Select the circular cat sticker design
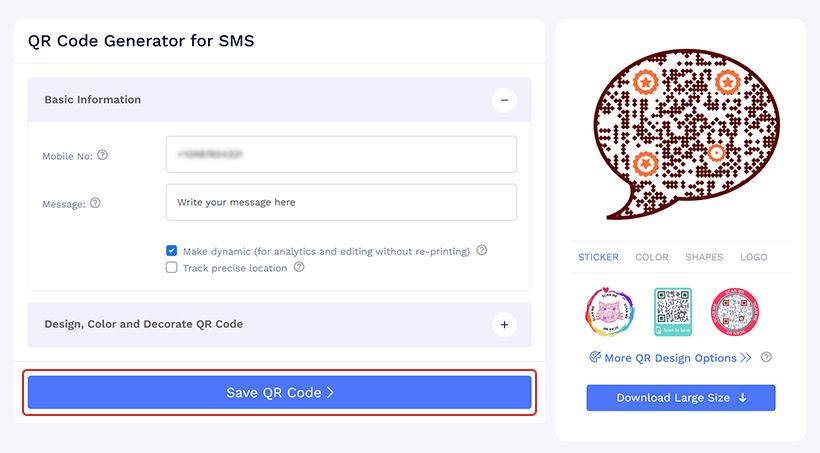Image resolution: width=820 pixels, height=453 pixels. pyautogui.click(x=610, y=311)
